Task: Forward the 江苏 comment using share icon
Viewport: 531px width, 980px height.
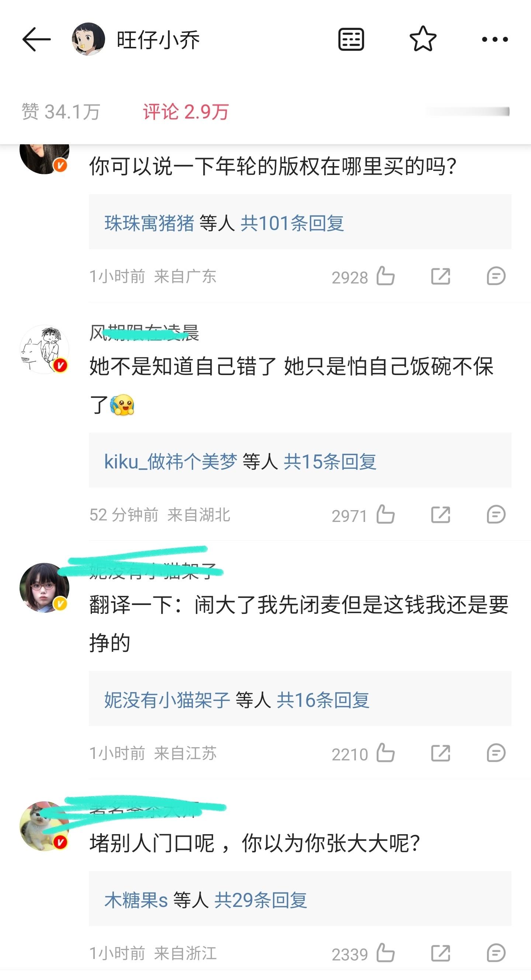Action: 441,753
